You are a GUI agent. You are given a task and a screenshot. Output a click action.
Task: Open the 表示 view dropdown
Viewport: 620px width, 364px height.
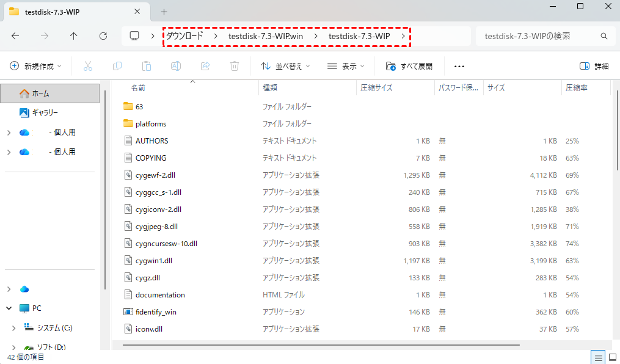coord(346,66)
